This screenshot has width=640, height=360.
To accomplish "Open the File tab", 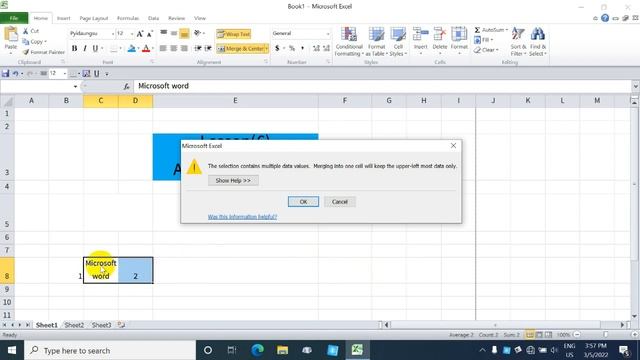I will coord(14,18).
